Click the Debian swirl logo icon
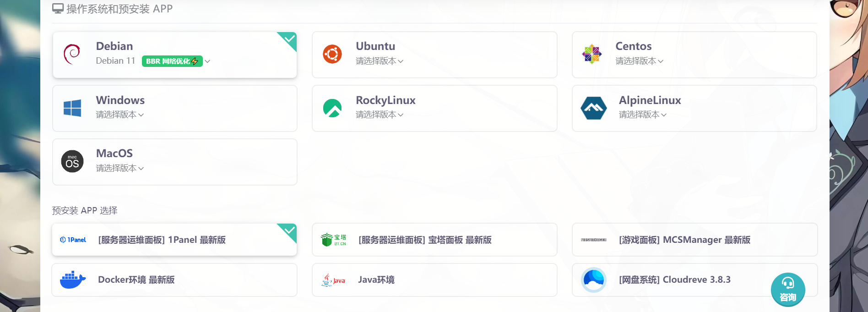This screenshot has width=868, height=312. pos(72,55)
